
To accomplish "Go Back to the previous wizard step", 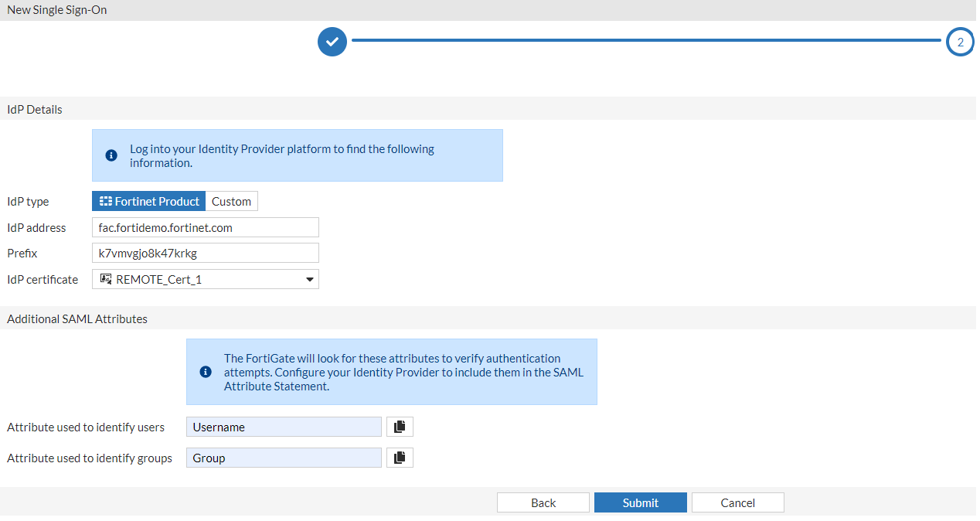I will pos(543,502).
